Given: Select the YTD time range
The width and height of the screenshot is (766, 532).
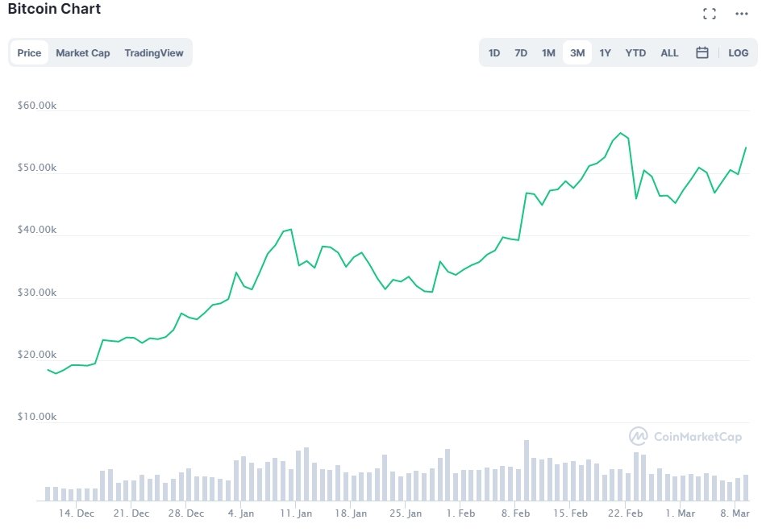Looking at the screenshot, I should [x=635, y=53].
